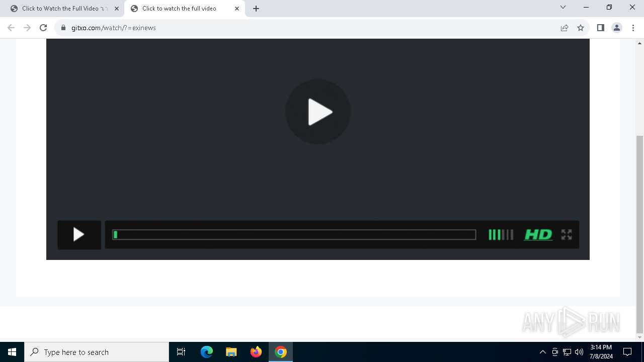Restore down the Chrome window
644x362 pixels.
click(609, 8)
